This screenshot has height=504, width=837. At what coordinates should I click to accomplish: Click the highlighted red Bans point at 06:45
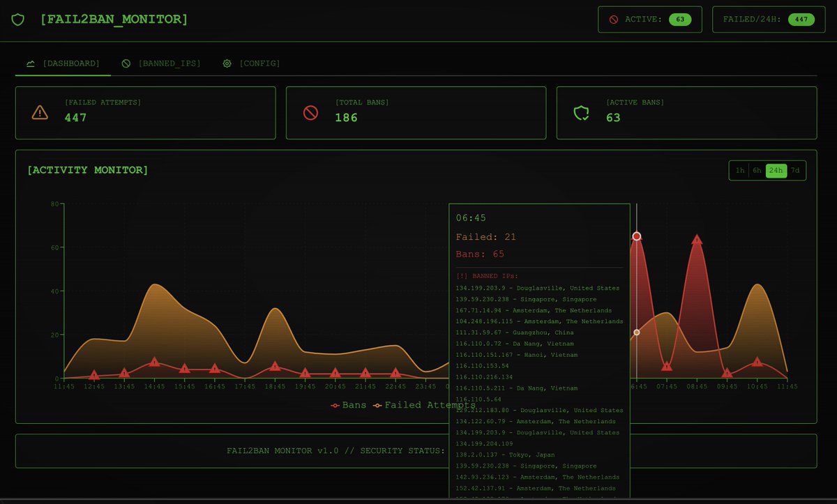tap(637, 236)
